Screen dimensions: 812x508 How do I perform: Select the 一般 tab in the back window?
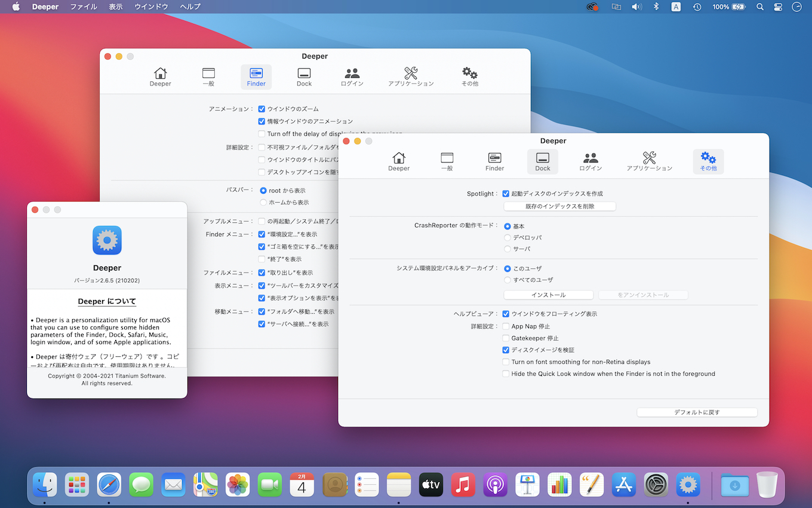coord(208,76)
